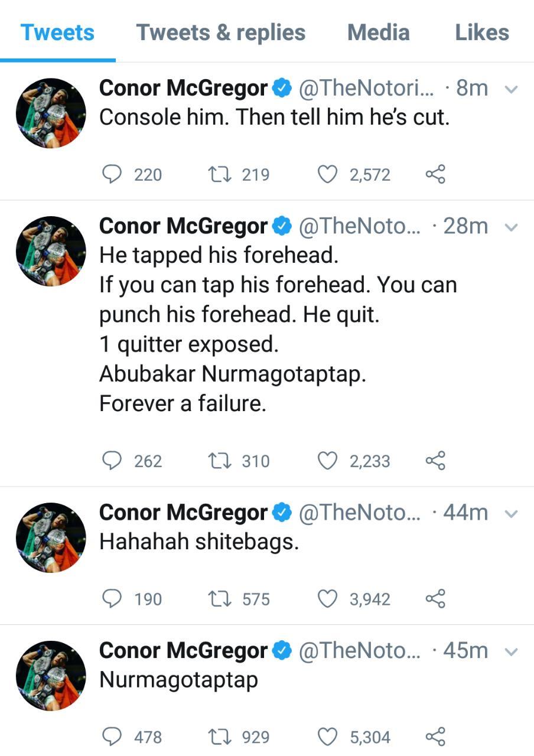Share the "Forever a failure" tweet
This screenshot has width=534, height=756.
coord(435,460)
